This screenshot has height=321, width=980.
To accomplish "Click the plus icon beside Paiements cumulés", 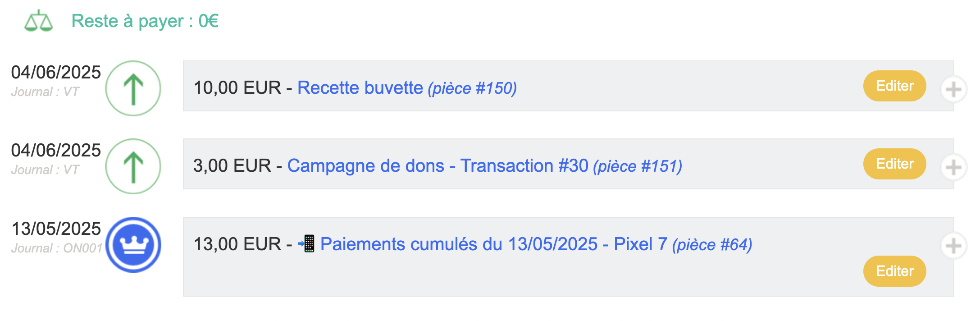I will click(953, 246).
